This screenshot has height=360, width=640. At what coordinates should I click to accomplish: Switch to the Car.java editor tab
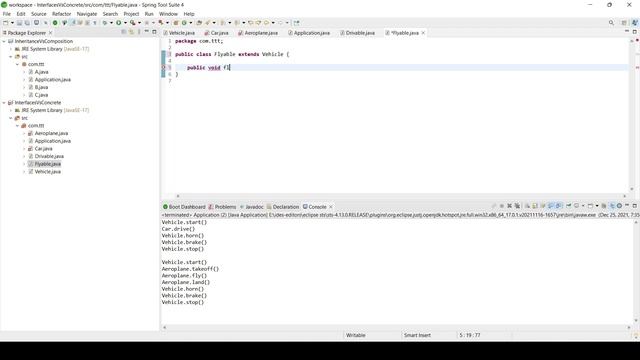click(216, 33)
